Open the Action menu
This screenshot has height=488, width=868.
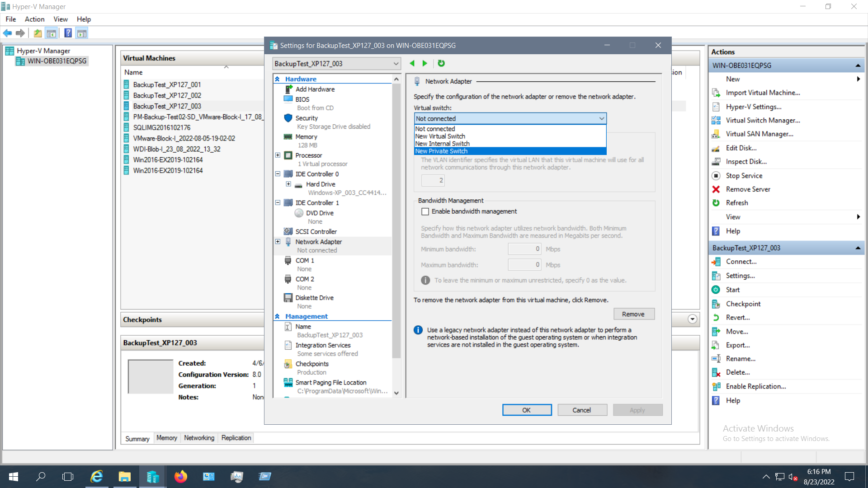coord(34,19)
